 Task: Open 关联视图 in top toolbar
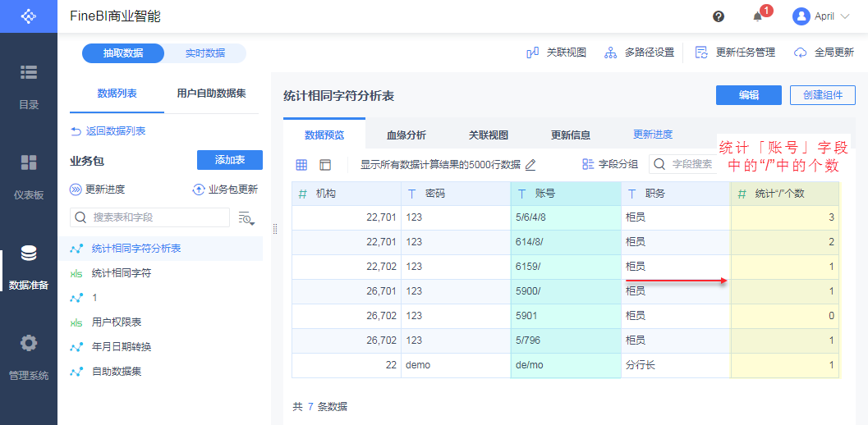557,53
